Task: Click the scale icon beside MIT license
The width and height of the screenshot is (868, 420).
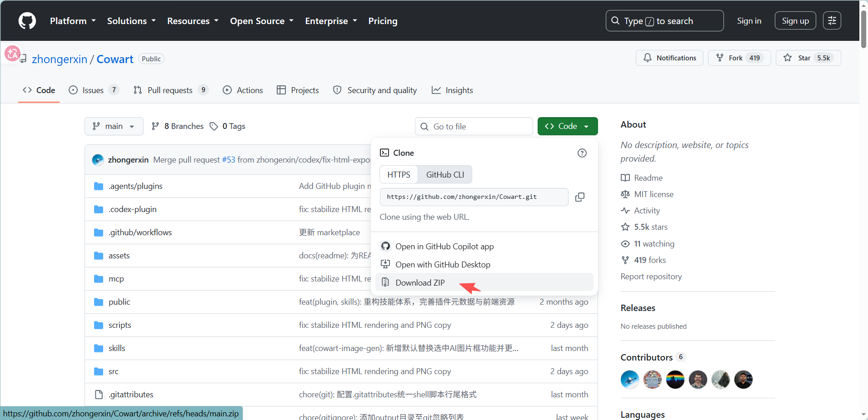Action: click(625, 194)
